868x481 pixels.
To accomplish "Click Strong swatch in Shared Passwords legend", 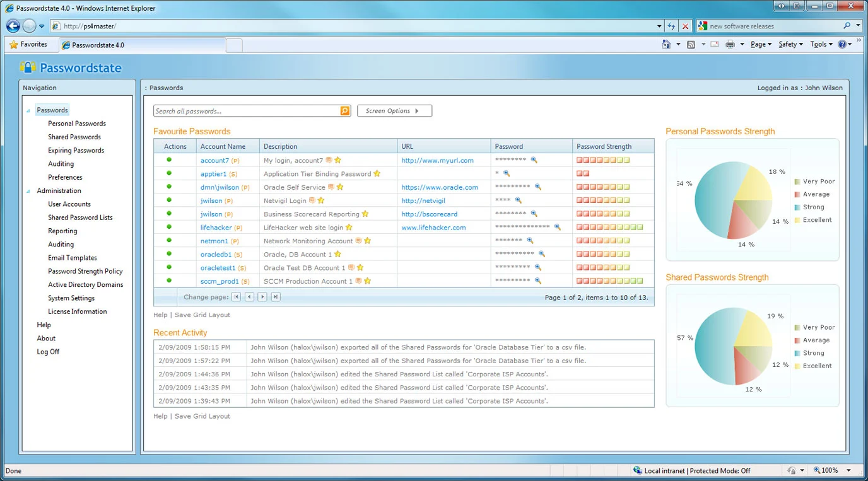I will pos(797,353).
